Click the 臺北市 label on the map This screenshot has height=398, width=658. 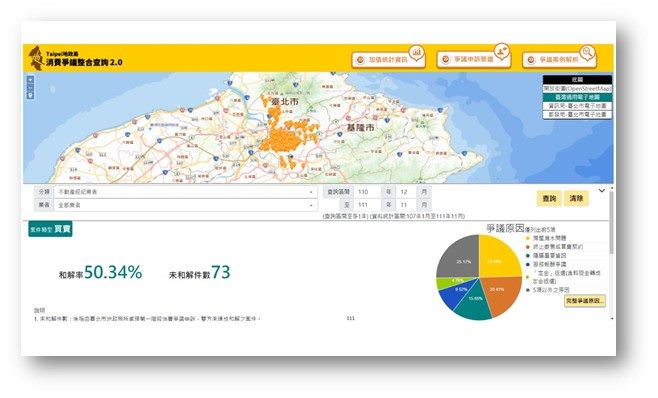[285, 102]
